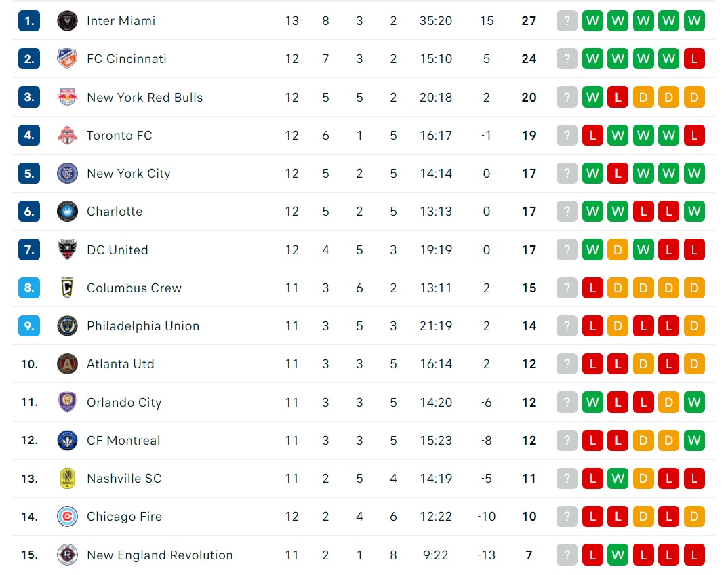Click Inter Miami's upcoming match question badge
The image size is (728, 575).
[x=567, y=21]
